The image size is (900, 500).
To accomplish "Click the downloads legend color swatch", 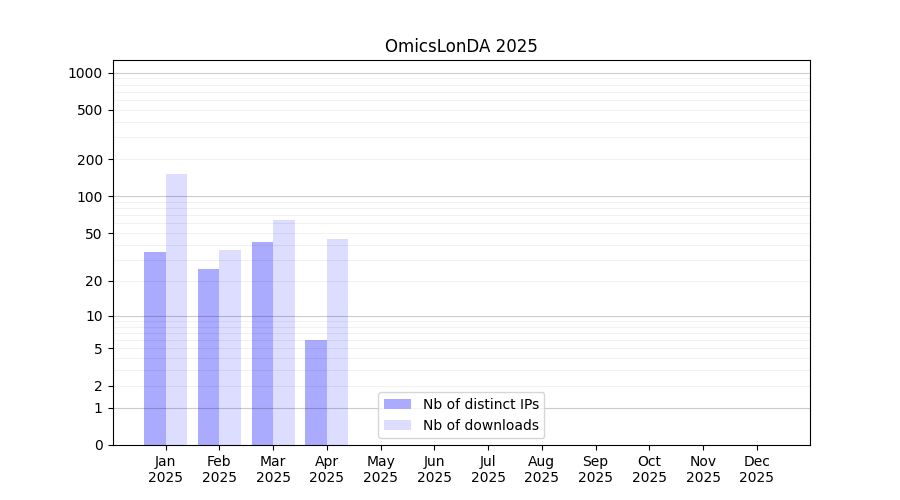I will click(397, 425).
